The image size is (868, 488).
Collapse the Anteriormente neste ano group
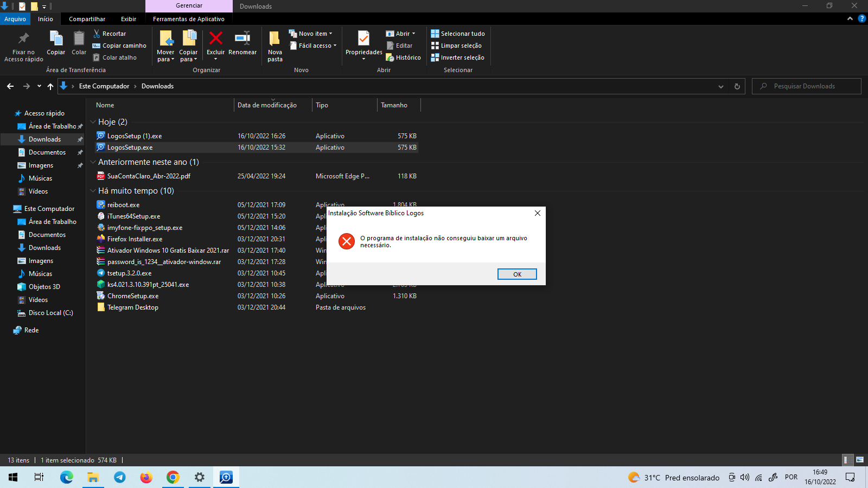coord(93,162)
